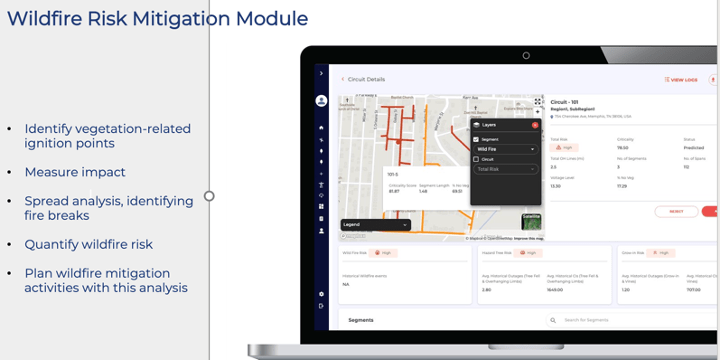Open the user profile avatar in sidebar
The image size is (720, 360).
(x=321, y=101)
